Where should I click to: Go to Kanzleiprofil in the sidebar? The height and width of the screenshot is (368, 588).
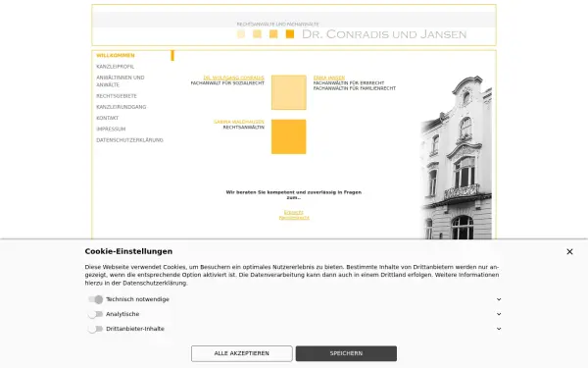115,67
